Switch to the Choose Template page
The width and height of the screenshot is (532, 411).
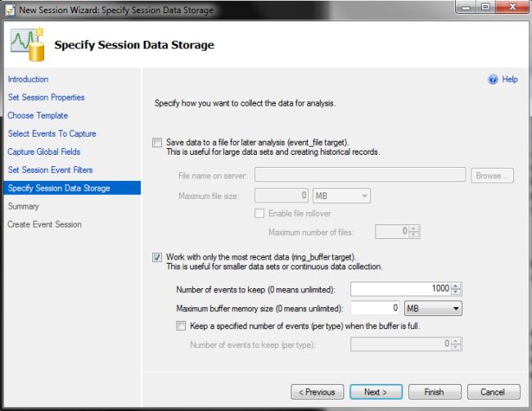[x=38, y=115]
